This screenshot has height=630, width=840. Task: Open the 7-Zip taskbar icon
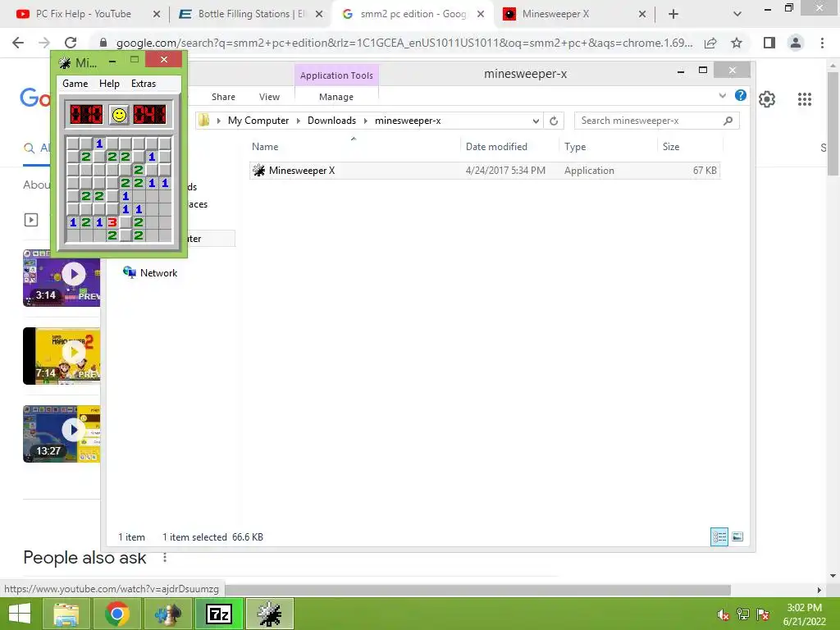[218, 614]
